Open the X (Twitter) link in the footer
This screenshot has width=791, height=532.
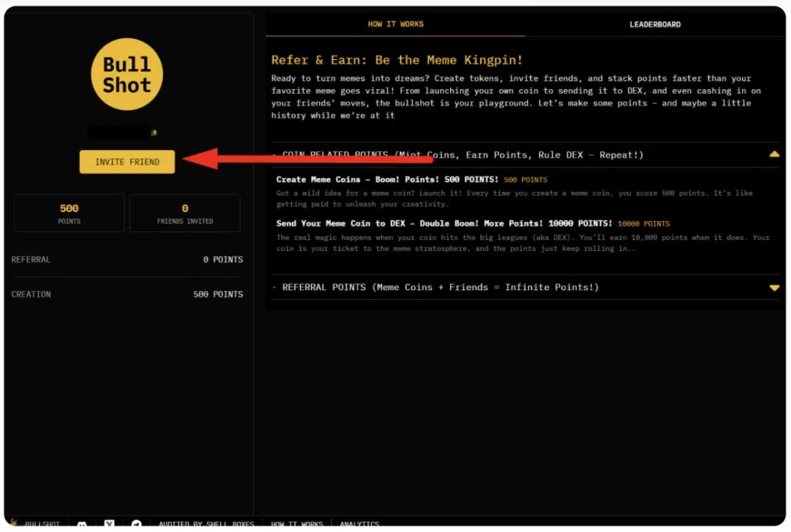point(109,524)
